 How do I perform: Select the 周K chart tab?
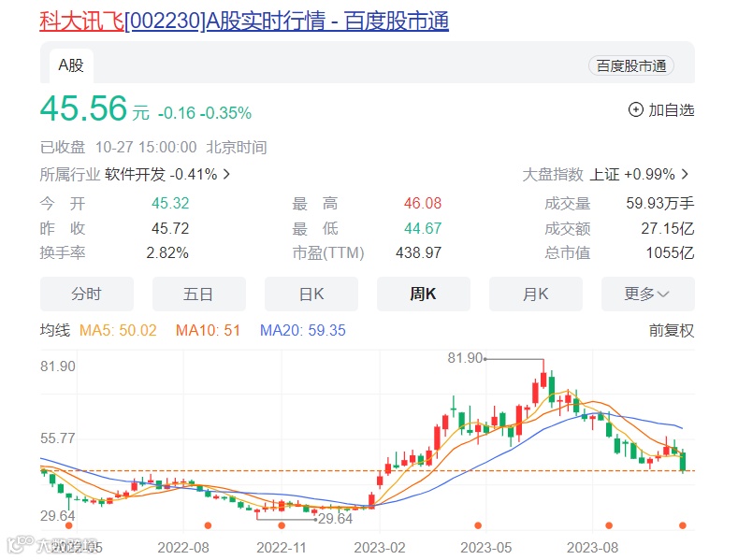click(423, 294)
